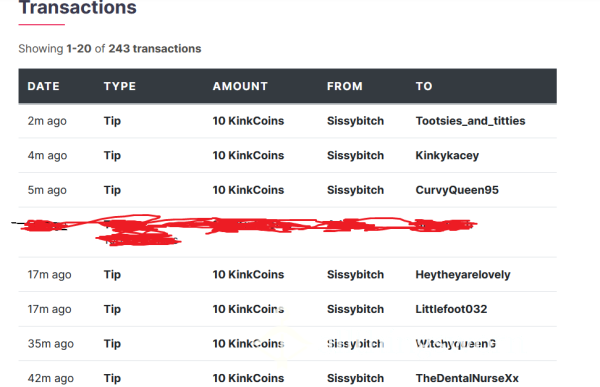
Task: Click Sissybitch sender in 4m ago row
Action: pyautogui.click(x=355, y=155)
